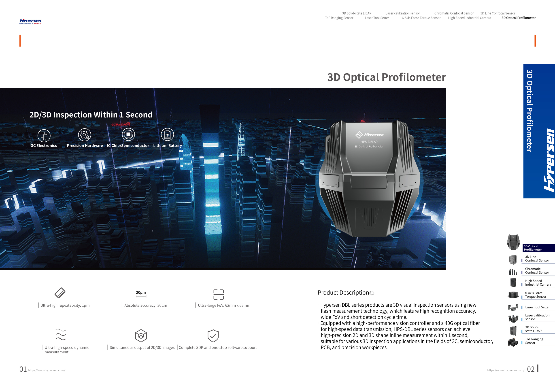Open the 3D Optical Profilometer sidebar thumbnail
Screen dimensions: 555x392
point(513,242)
